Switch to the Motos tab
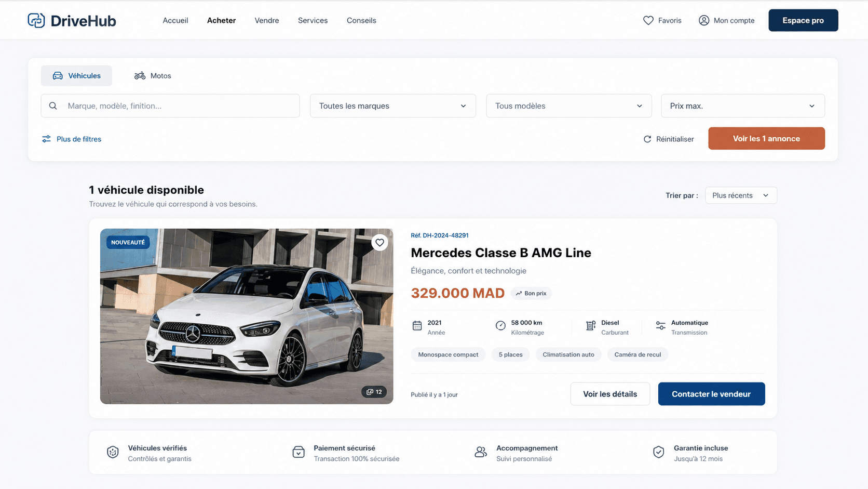 tap(153, 76)
